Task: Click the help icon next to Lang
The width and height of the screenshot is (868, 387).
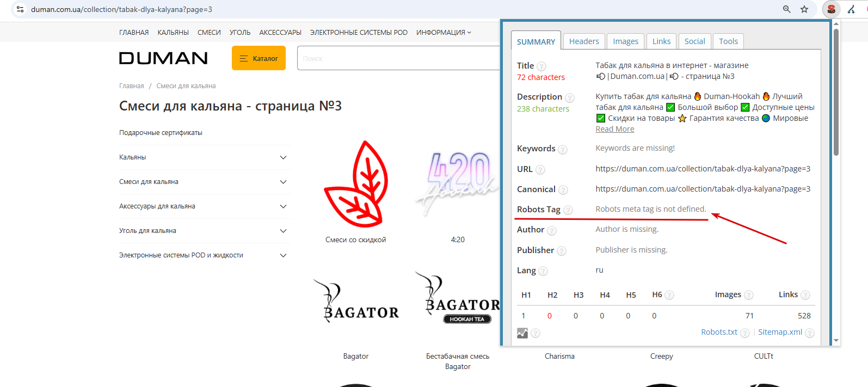Action: click(x=543, y=271)
